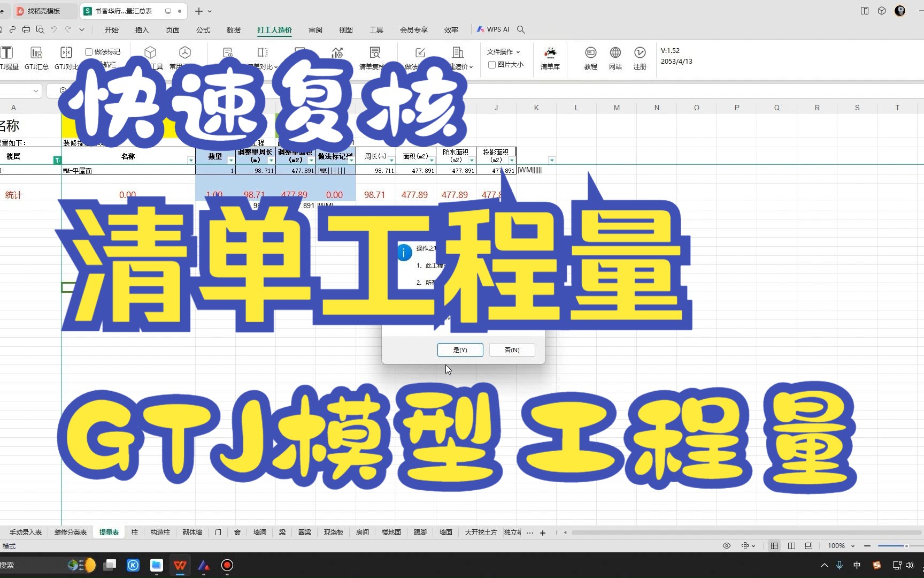The image size is (924, 578).
Task: Check the 图片大小 checkbox
Action: (491, 64)
